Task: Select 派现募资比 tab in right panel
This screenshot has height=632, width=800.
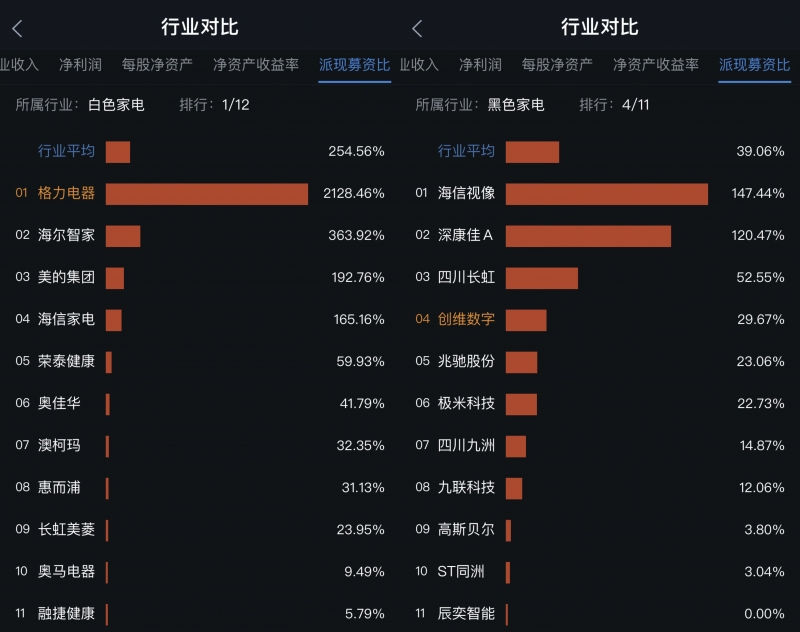Action: point(754,65)
